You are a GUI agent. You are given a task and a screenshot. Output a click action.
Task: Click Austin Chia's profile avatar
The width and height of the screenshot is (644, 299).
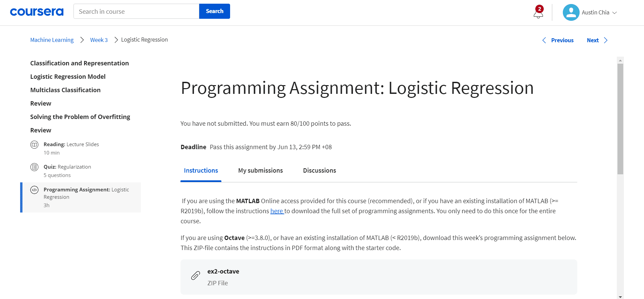pyautogui.click(x=571, y=12)
